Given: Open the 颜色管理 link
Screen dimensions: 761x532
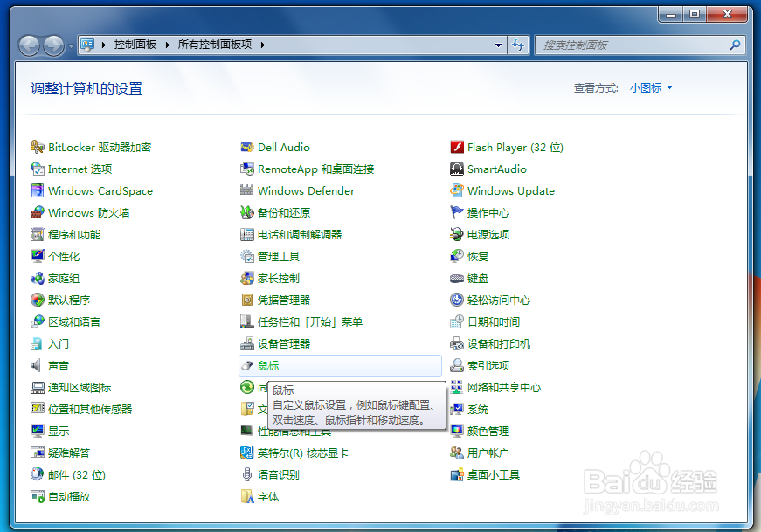Looking at the screenshot, I should click(x=488, y=431).
